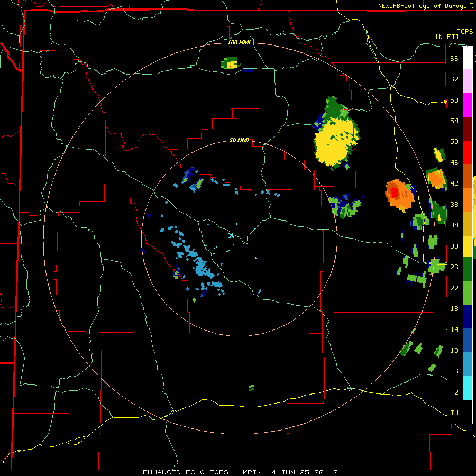
Task: Select the dark green 30 kft legend swatch
Action: (x=467, y=269)
